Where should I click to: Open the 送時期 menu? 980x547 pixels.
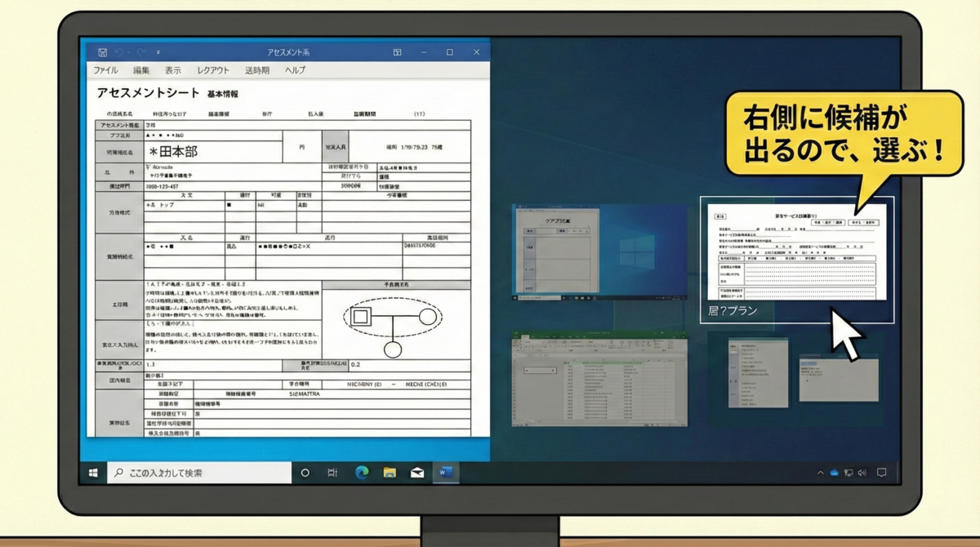point(257,71)
